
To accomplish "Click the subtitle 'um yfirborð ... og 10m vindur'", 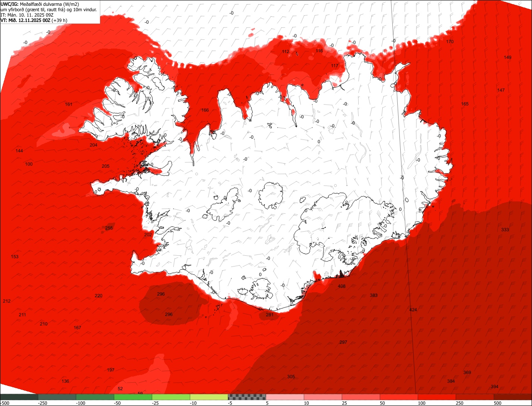I will click(49, 9).
